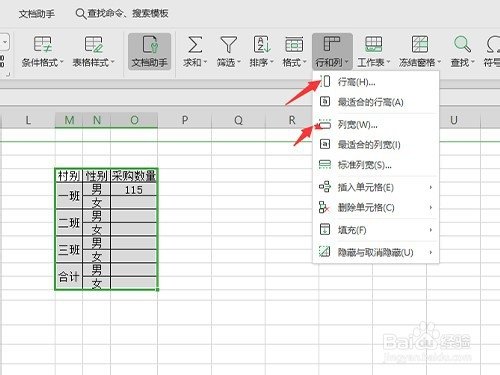Image resolution: width=500 pixels, height=375 pixels.
Task: Select column U header
Action: click(x=454, y=120)
